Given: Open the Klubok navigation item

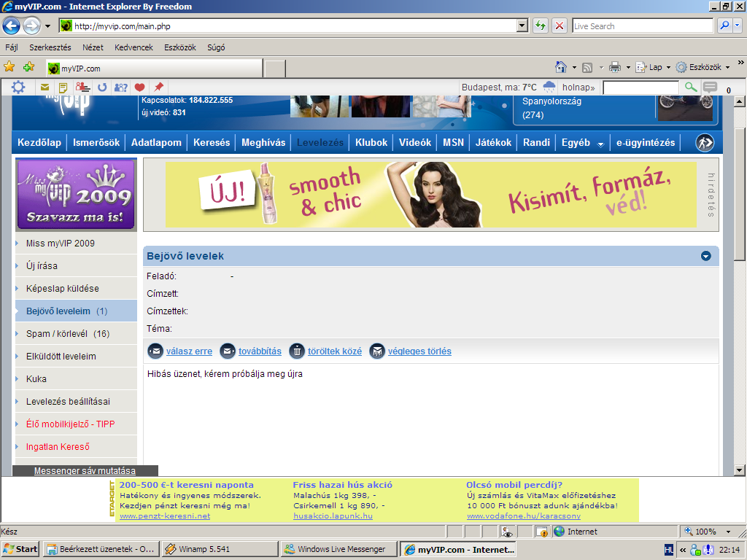Looking at the screenshot, I should point(371,142).
